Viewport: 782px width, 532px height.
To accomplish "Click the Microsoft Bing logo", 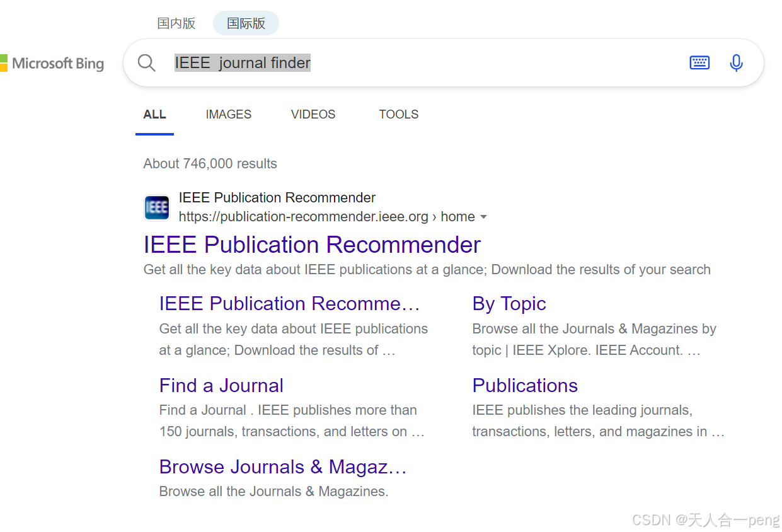I will coord(53,63).
